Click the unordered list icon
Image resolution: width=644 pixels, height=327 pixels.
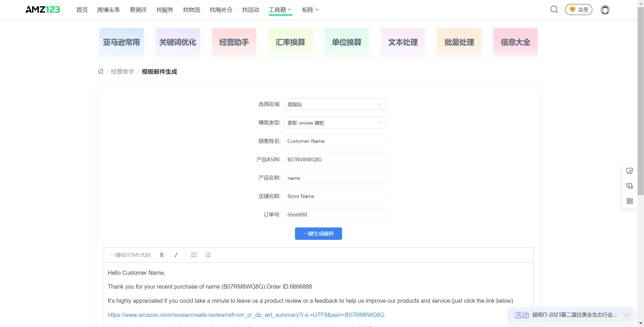point(194,255)
